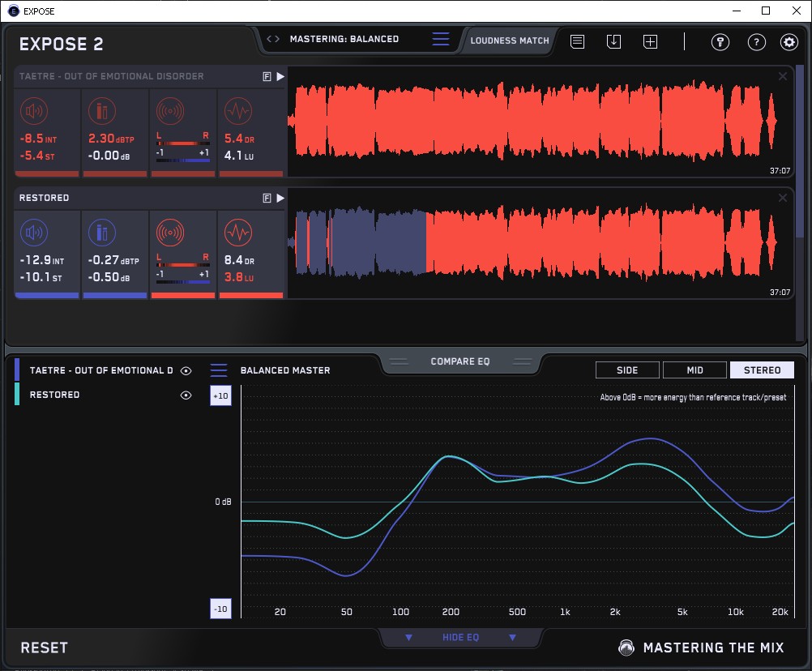
Task: Click TAETRE track peaks meter icon
Action: pyautogui.click(x=102, y=111)
